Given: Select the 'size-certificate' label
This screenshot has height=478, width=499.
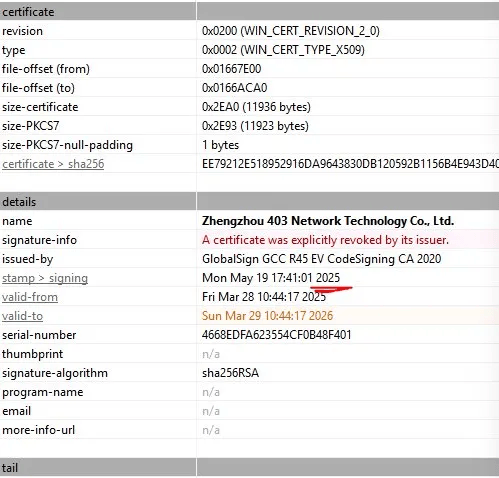Looking at the screenshot, I should 40,107.
